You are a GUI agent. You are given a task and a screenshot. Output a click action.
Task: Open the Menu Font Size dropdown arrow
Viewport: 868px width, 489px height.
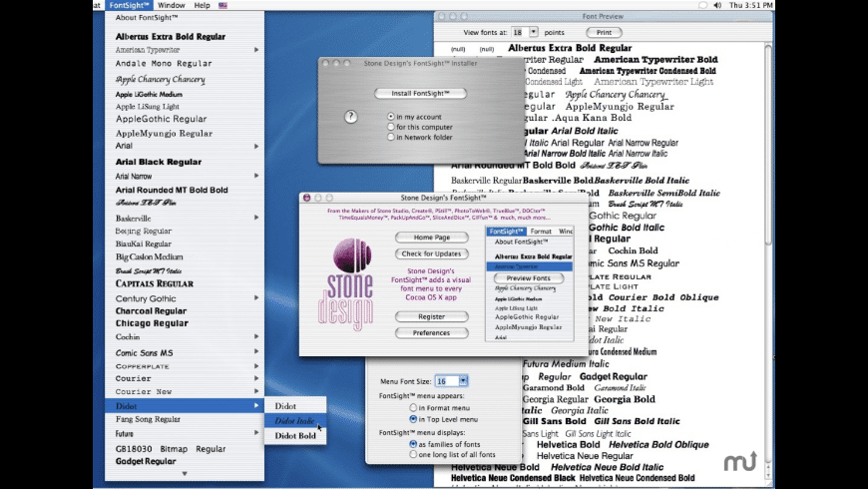(463, 381)
